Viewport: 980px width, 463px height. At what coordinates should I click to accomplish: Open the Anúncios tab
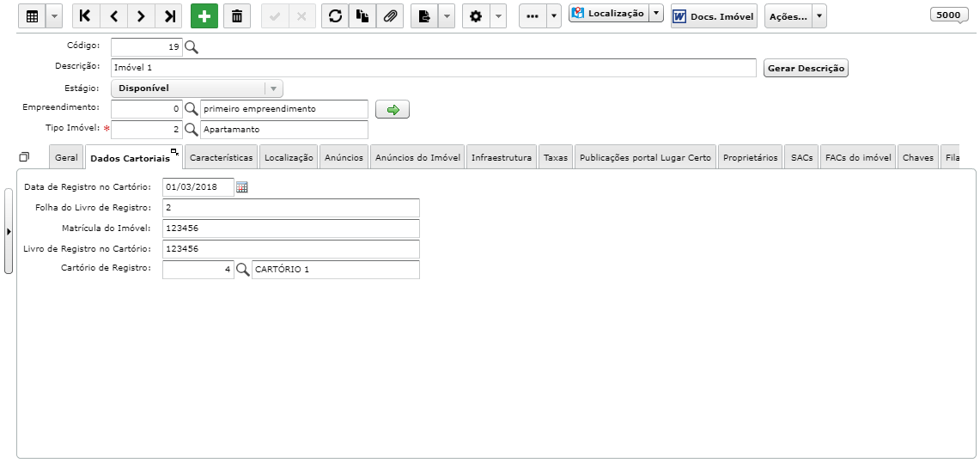pos(344,157)
